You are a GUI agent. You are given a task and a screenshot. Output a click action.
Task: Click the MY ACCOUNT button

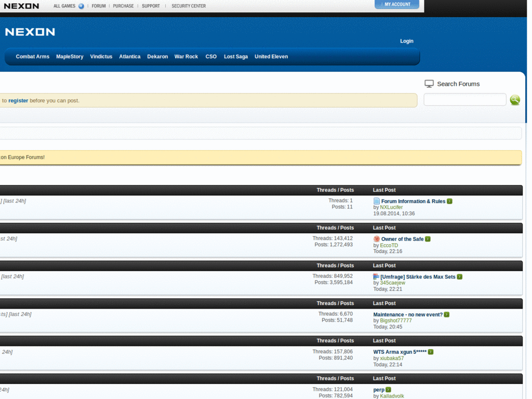coord(397,4)
